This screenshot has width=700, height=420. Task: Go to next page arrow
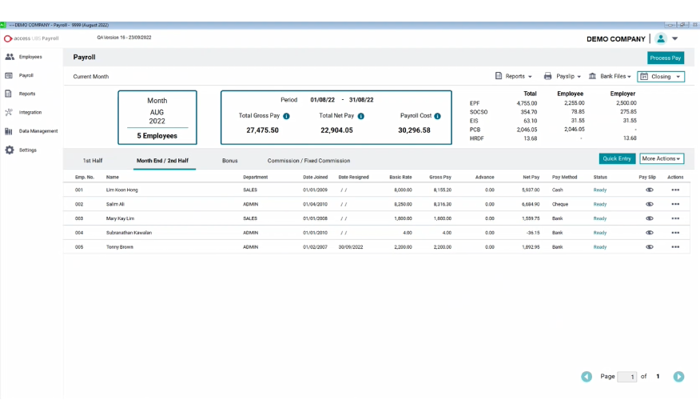pyautogui.click(x=678, y=377)
